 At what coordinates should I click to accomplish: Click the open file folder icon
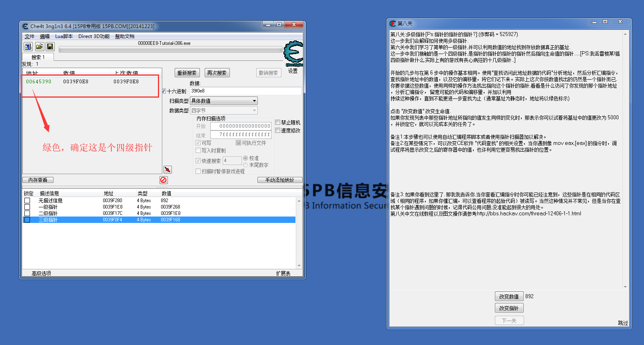[x=39, y=47]
